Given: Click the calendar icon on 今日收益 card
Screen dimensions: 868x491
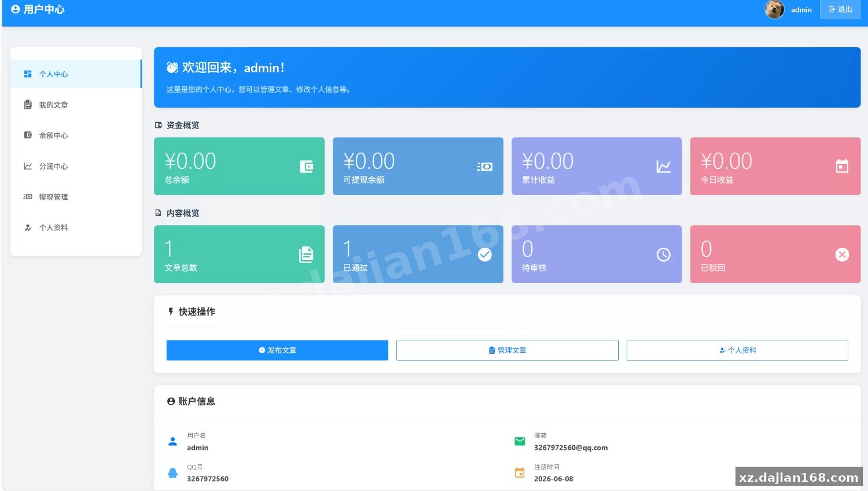Looking at the screenshot, I should (843, 167).
